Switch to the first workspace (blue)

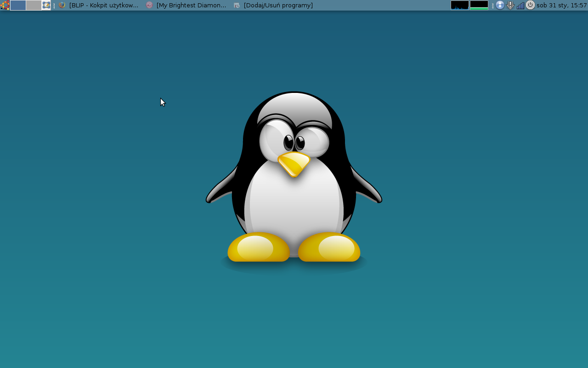(18, 5)
